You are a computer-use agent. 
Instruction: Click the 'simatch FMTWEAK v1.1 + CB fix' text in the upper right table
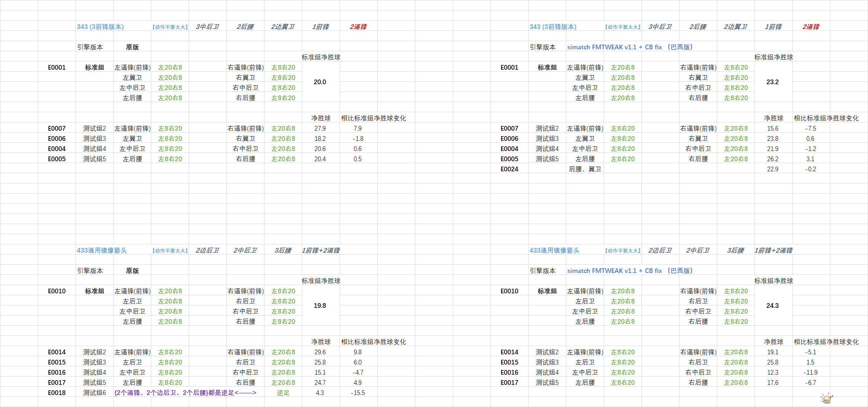[x=614, y=47]
